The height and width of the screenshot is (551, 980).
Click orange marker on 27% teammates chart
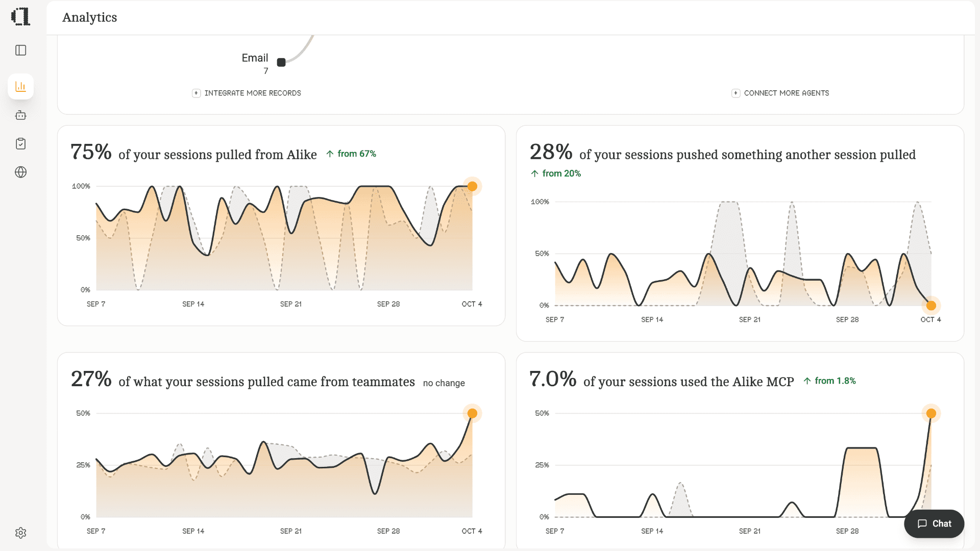point(472,413)
